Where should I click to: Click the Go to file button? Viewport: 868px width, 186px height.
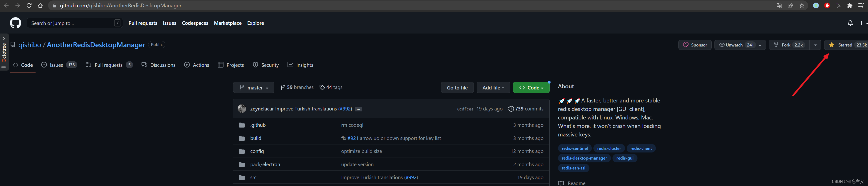click(x=457, y=87)
